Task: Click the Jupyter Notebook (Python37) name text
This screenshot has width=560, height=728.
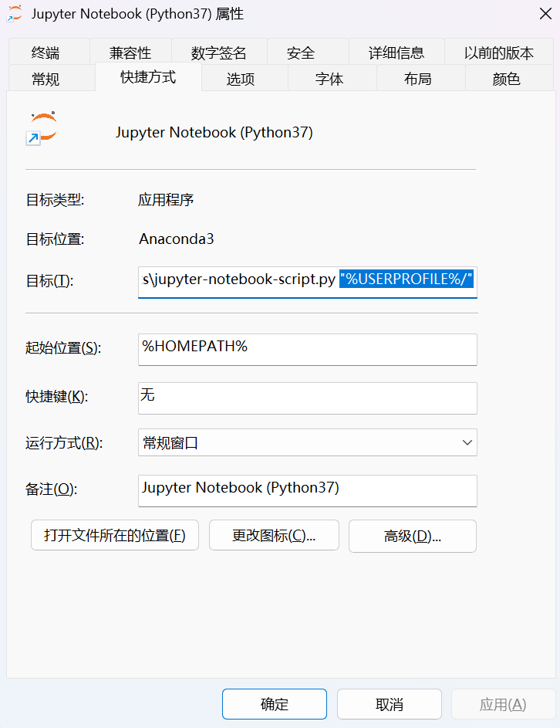Action: [214, 133]
